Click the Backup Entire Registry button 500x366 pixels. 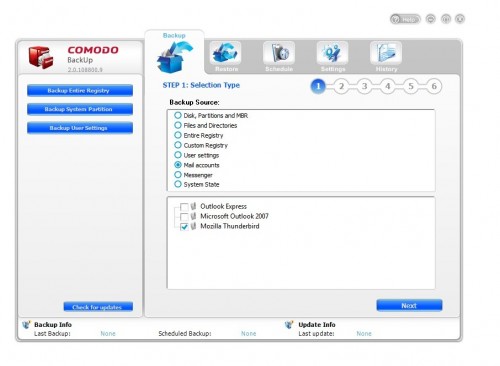tap(80, 90)
